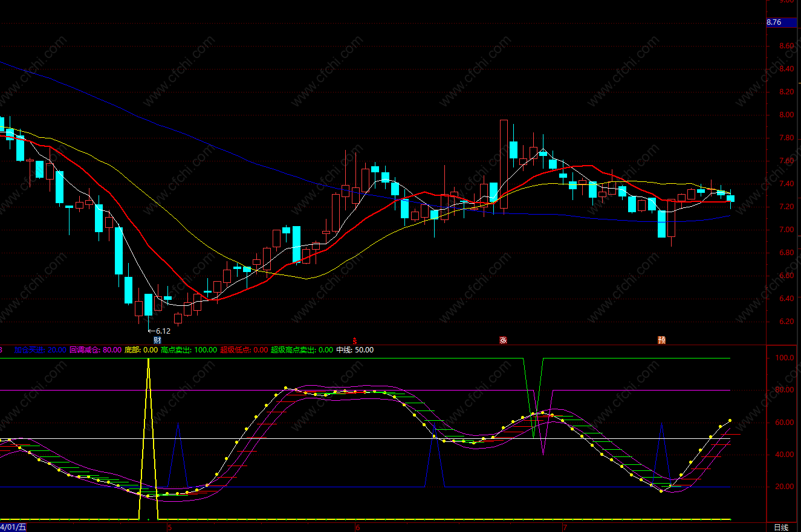Screen dimensions: 801x532
Task: Click the 100.0 indicator axis label
Action: click(785, 358)
